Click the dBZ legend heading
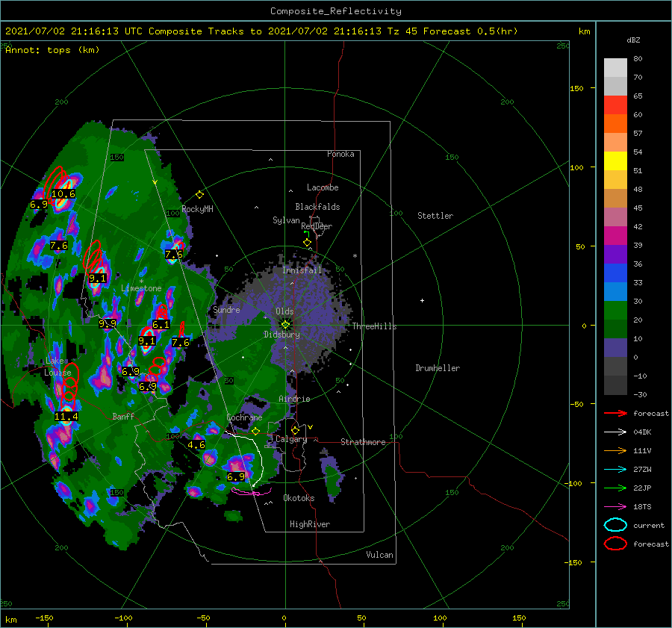 click(633, 40)
